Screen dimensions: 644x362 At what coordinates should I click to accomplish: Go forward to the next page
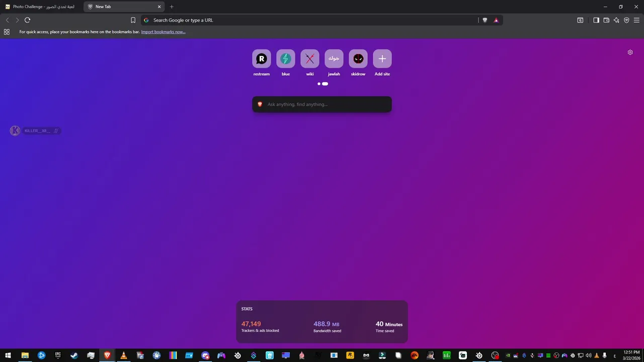click(17, 20)
